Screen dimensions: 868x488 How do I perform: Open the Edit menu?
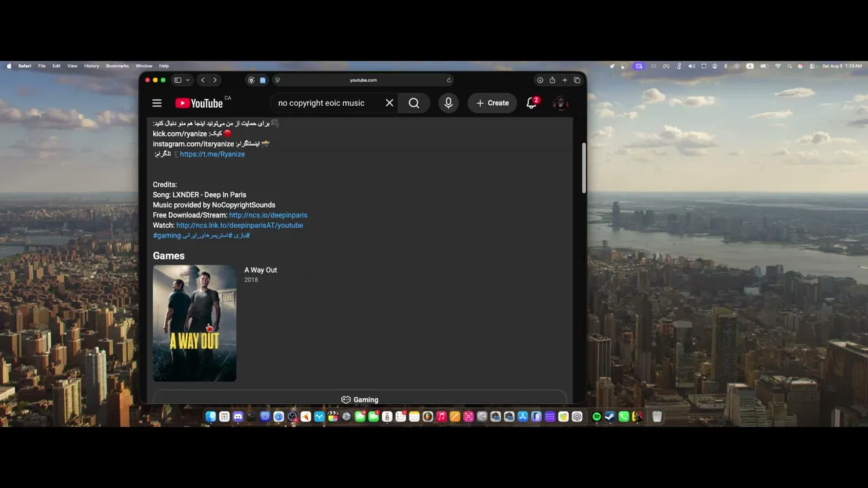click(x=56, y=66)
